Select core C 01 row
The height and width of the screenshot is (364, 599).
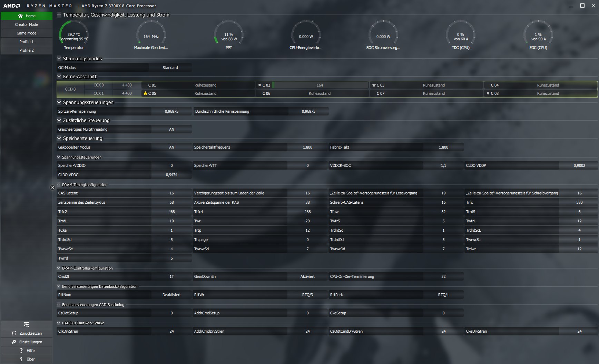[x=198, y=85]
